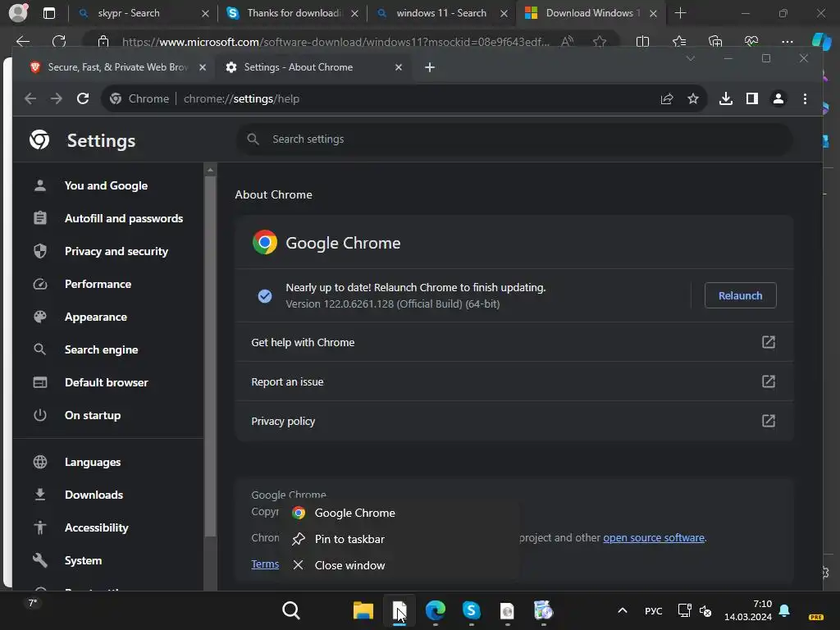Open Downloads settings section
This screenshot has width=840, height=630.
[x=94, y=495]
